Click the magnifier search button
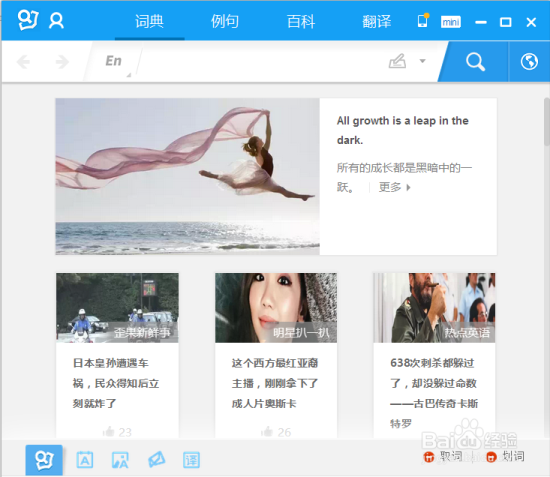Image resolution: width=550 pixels, height=477 pixels. click(x=475, y=62)
